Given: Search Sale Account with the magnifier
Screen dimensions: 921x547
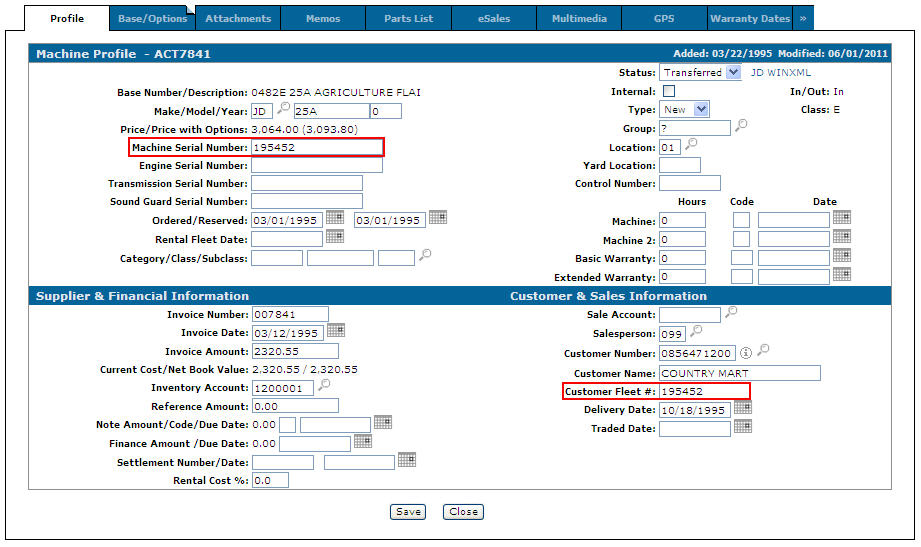Looking at the screenshot, I should (731, 311).
